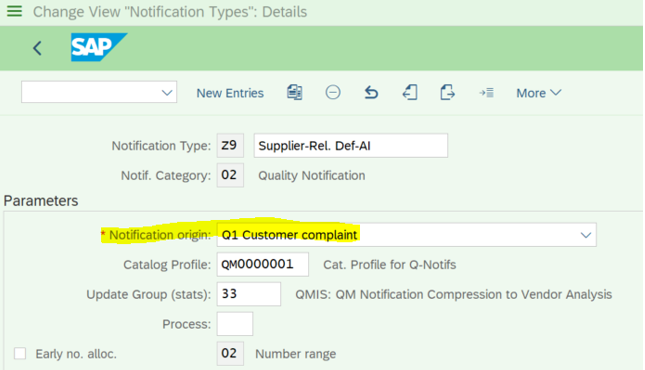
Task: Go to the next entry icon
Action: [x=447, y=93]
